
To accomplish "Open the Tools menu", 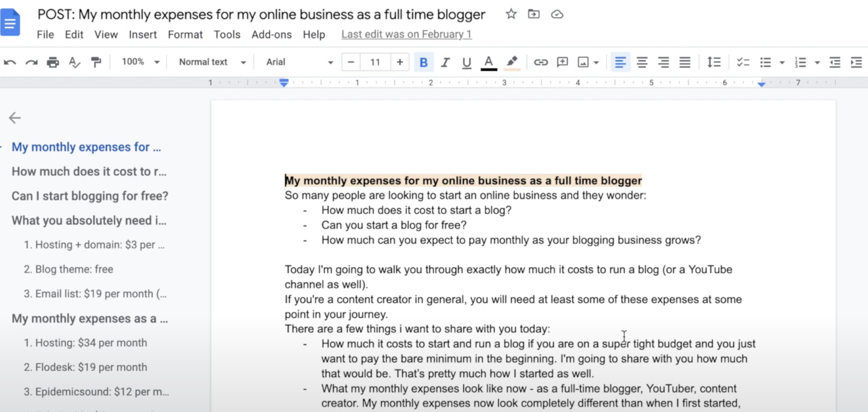I will coord(227,35).
